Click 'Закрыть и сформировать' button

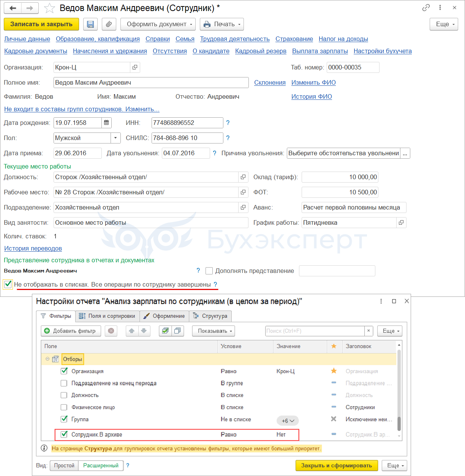(337, 465)
